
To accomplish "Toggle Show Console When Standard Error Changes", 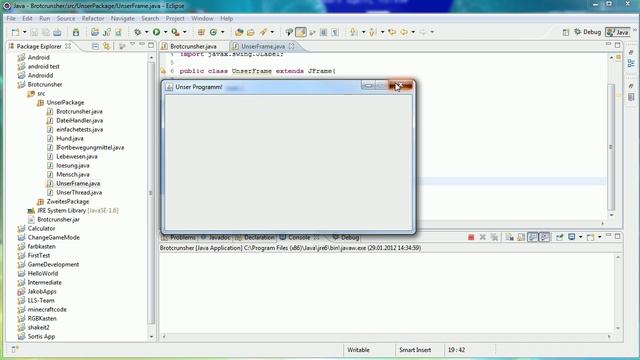I will coord(544,237).
